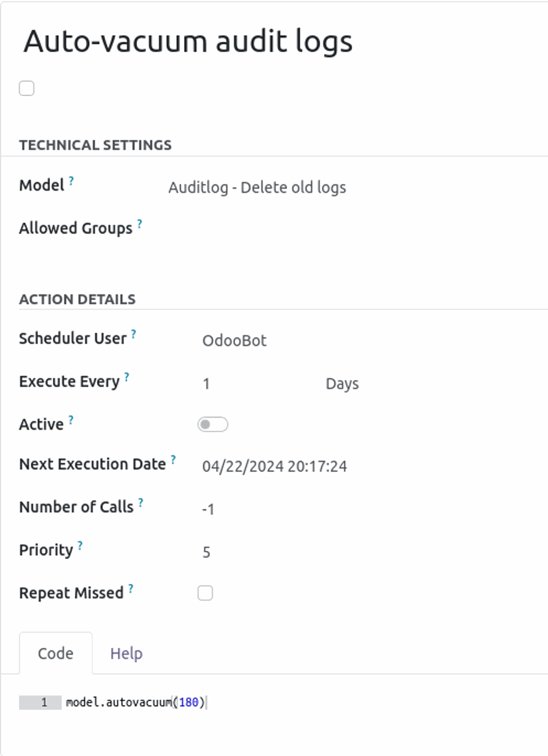Click the Priority value field showing 5
Viewport: 548px width, 756px height.
(x=206, y=552)
